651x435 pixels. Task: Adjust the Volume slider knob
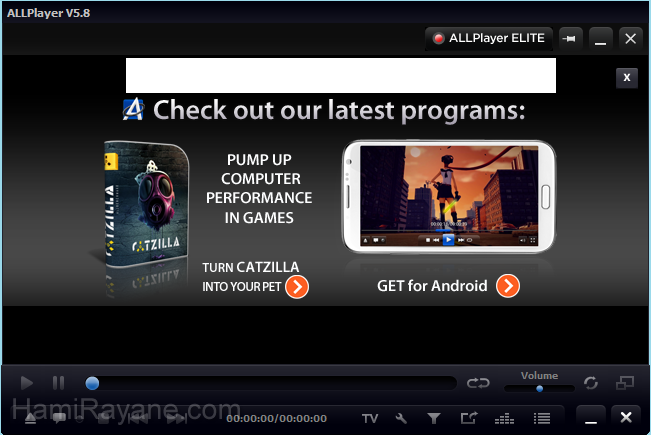click(539, 389)
